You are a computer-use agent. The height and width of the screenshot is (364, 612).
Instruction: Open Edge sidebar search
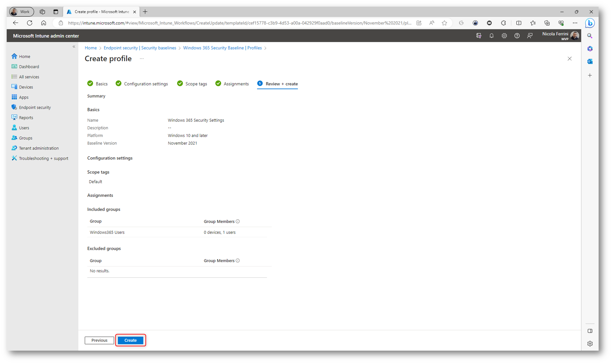point(590,36)
